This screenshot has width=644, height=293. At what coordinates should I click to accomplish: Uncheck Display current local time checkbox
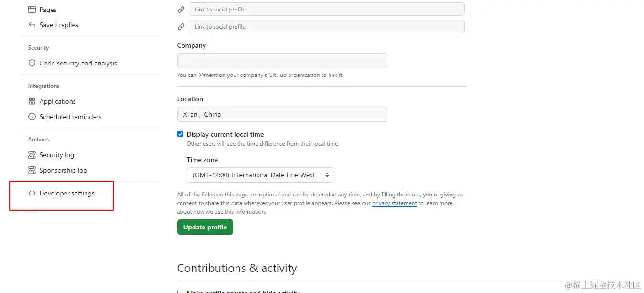pyautogui.click(x=180, y=134)
